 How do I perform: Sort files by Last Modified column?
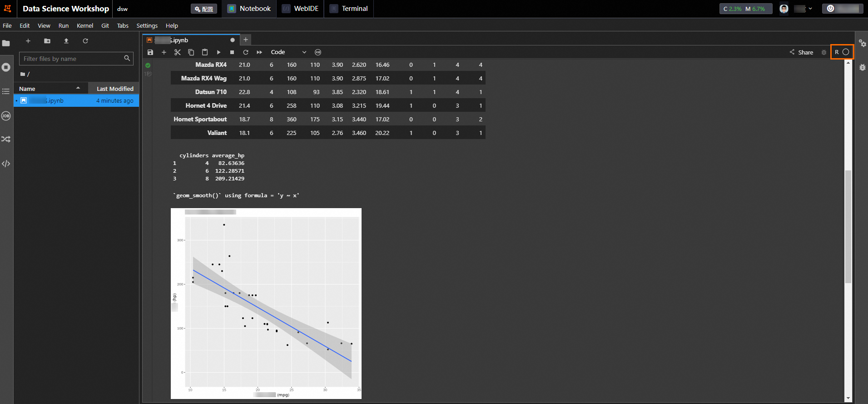114,89
